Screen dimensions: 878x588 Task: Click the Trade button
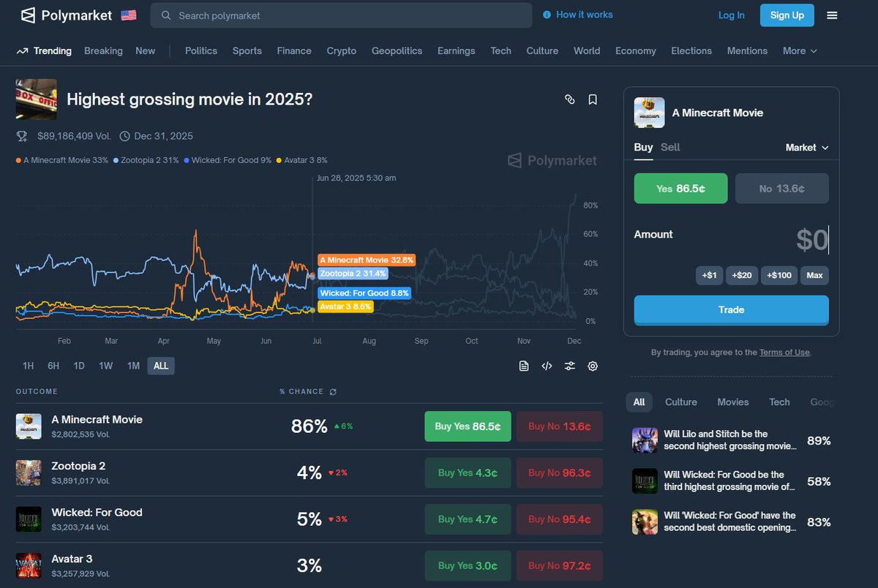(x=731, y=310)
